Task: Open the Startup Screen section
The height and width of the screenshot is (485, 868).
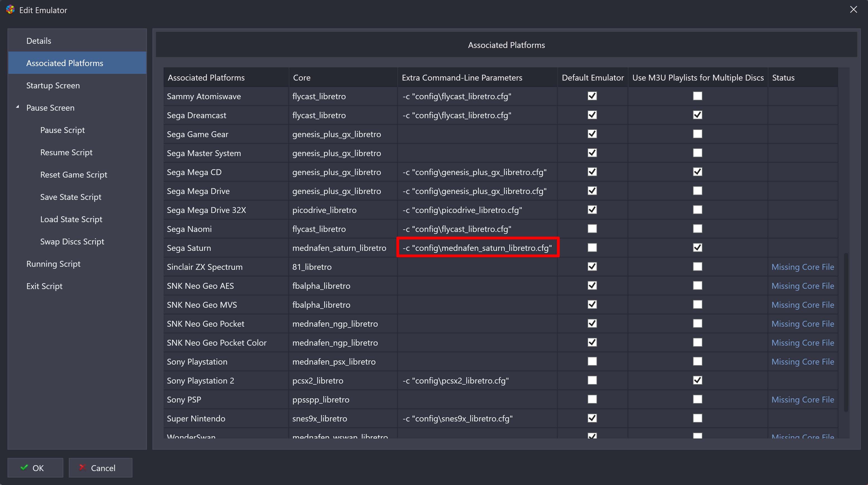Action: 77,85
